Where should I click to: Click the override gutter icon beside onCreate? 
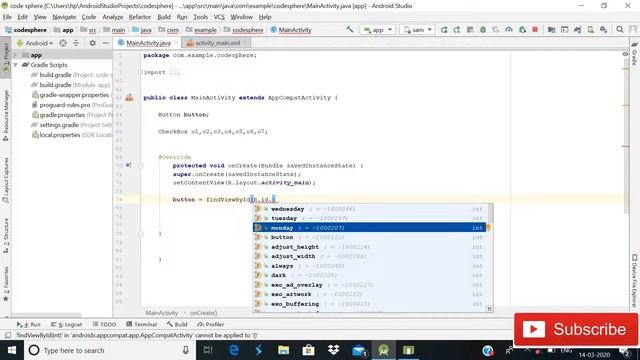(129, 165)
